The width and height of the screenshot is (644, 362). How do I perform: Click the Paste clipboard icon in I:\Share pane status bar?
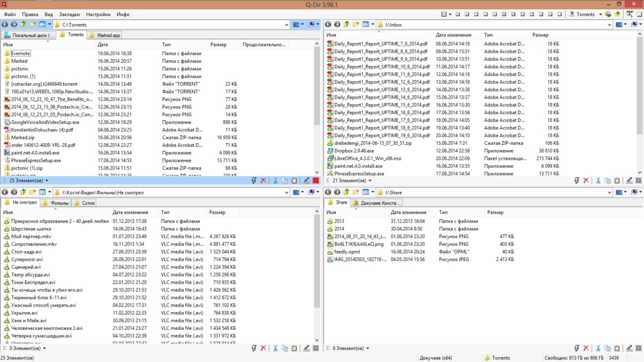617,349
